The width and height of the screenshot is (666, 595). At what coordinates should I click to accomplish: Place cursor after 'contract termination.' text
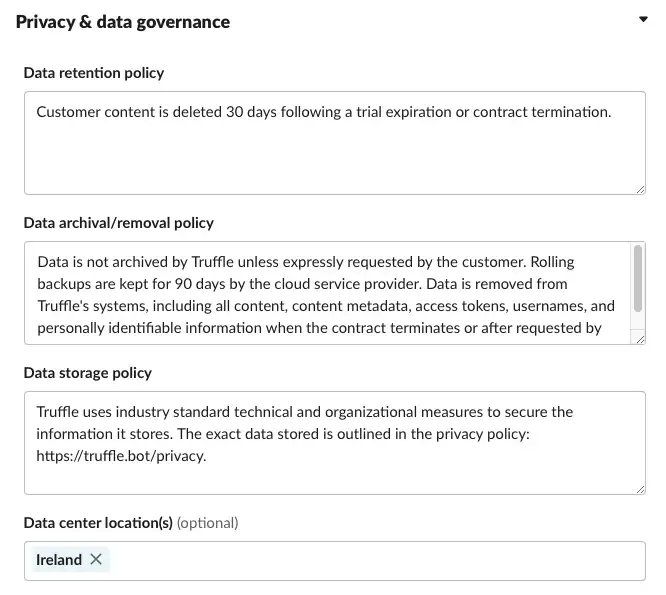613,112
